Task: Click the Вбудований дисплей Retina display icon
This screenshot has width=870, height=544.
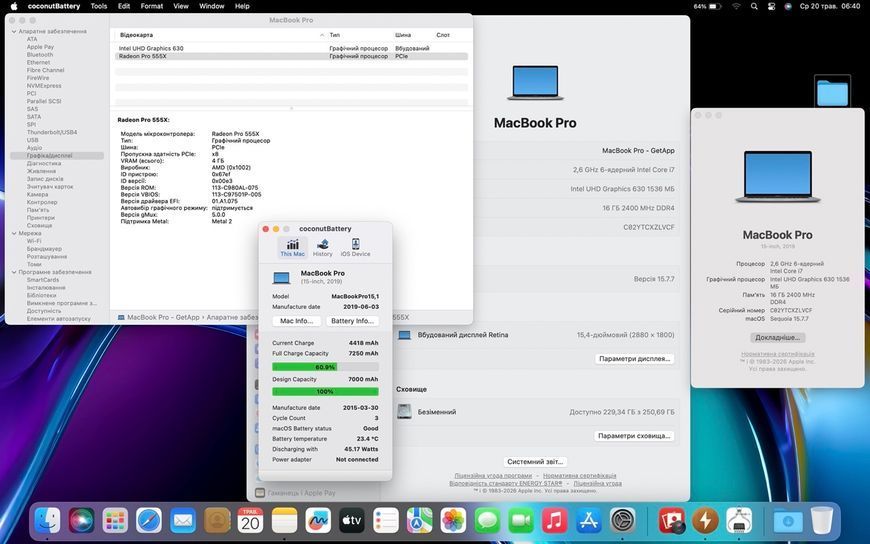Action: pos(404,335)
